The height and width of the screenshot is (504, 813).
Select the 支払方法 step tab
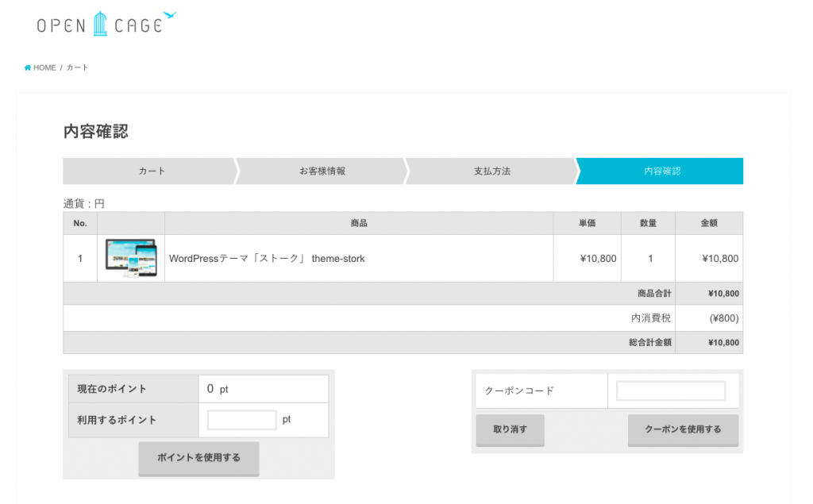coord(492,171)
